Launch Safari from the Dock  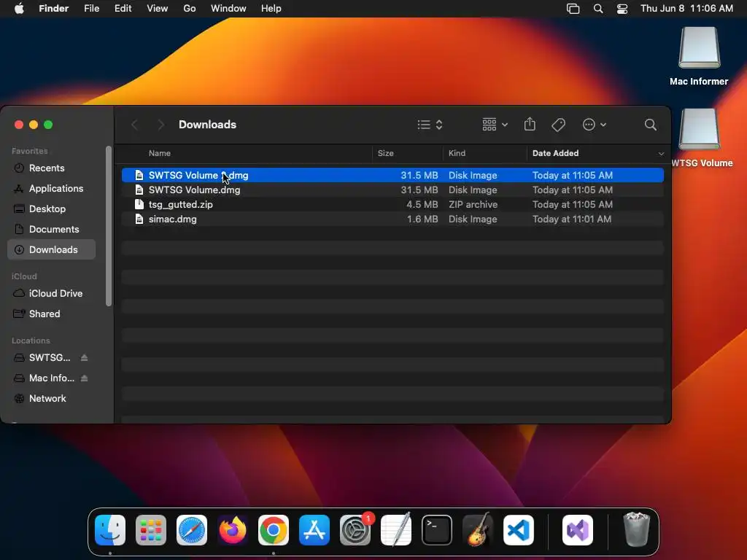pyautogui.click(x=192, y=530)
